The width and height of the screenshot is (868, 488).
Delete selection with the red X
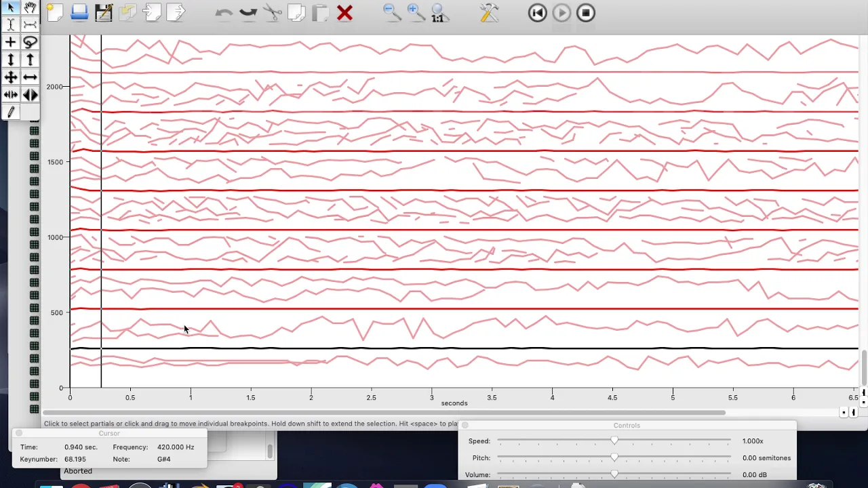344,12
